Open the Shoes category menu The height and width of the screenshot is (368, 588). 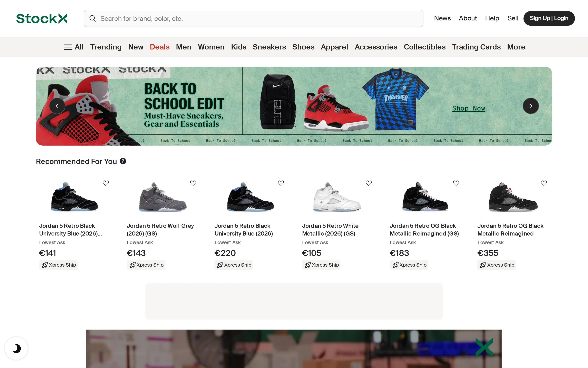tap(303, 47)
